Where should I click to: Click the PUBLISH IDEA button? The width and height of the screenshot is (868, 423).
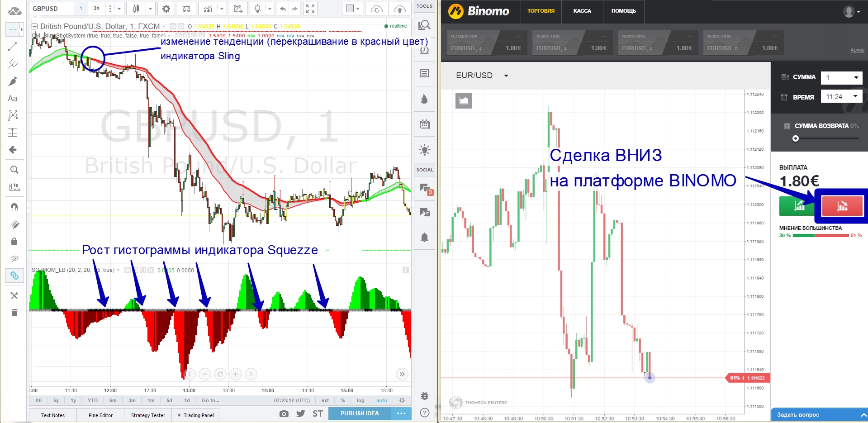pyautogui.click(x=360, y=413)
